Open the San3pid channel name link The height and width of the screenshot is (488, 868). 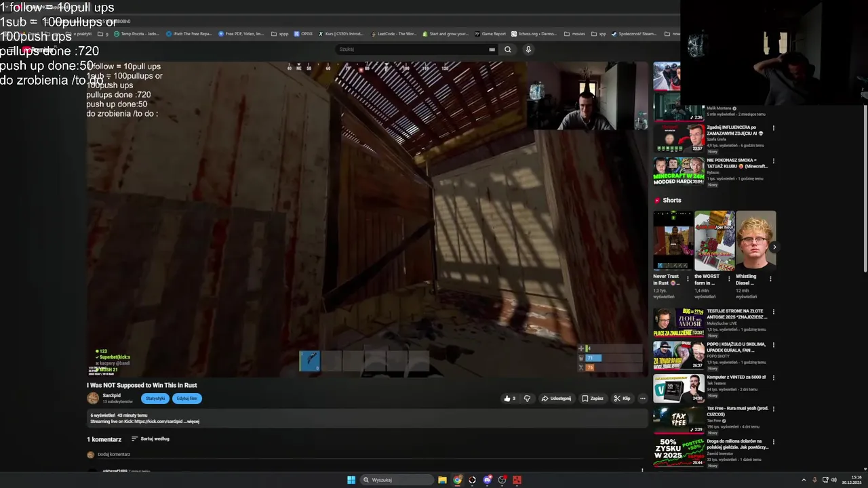112,395
